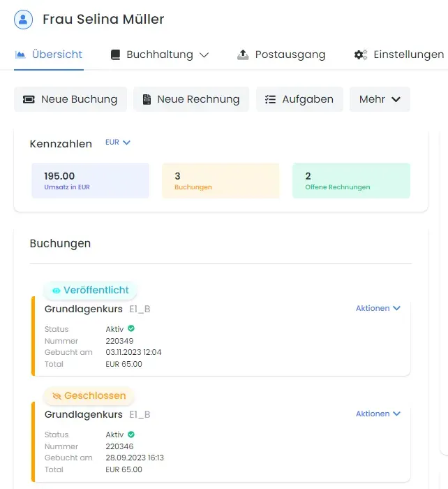Click the Total EUR 65.00 of booking 220346
Viewport: 448px width, 489px height.
(x=124, y=469)
